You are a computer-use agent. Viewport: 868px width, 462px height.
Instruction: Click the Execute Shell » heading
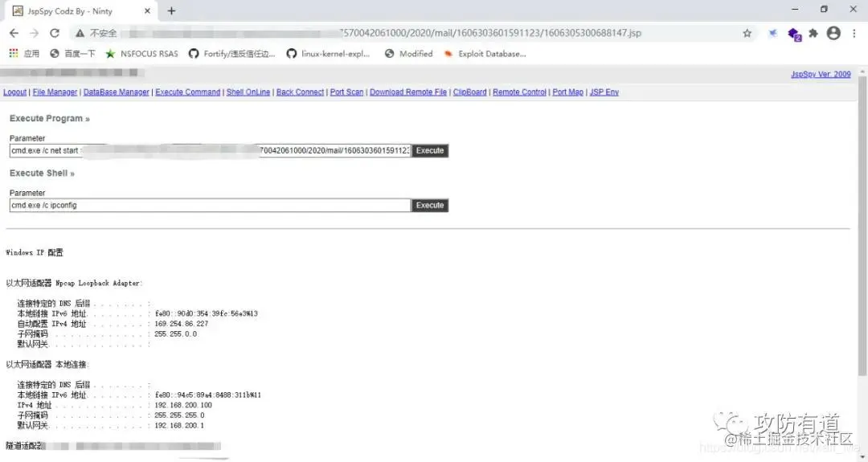(42, 174)
